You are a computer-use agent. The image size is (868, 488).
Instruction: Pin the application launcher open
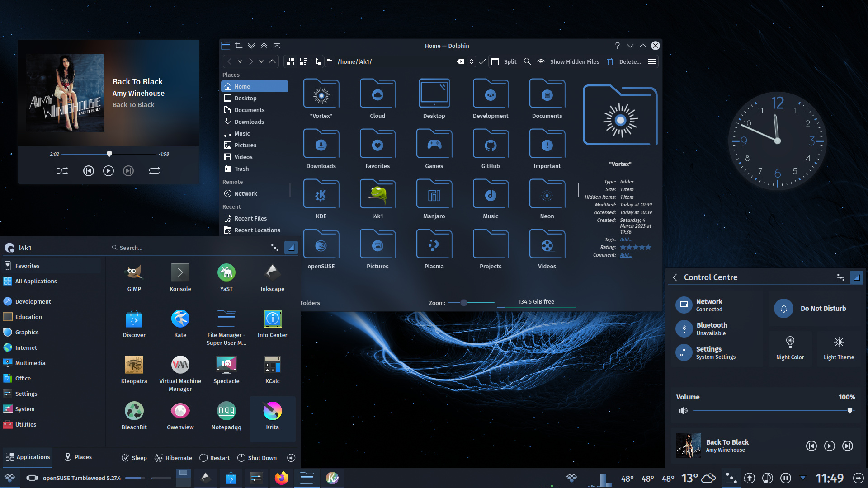(291, 248)
